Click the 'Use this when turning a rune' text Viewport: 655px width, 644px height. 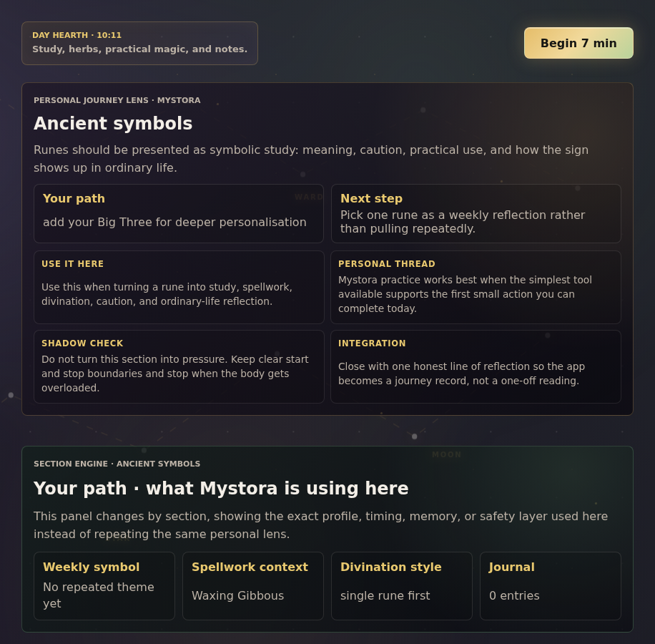click(x=167, y=294)
